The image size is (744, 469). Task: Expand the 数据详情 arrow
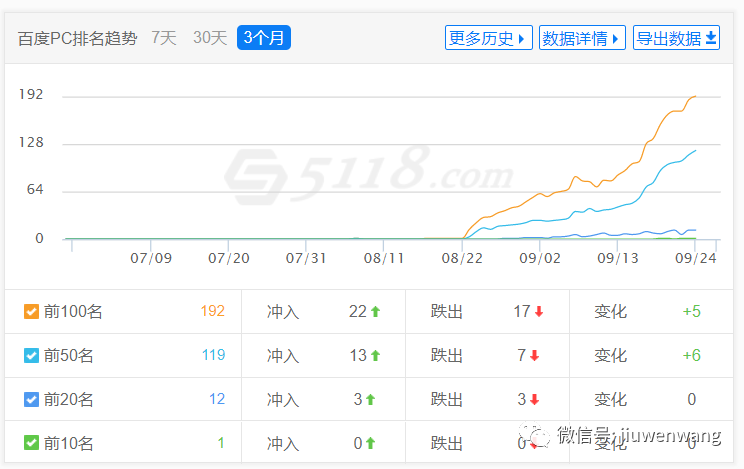pyautogui.click(x=616, y=39)
